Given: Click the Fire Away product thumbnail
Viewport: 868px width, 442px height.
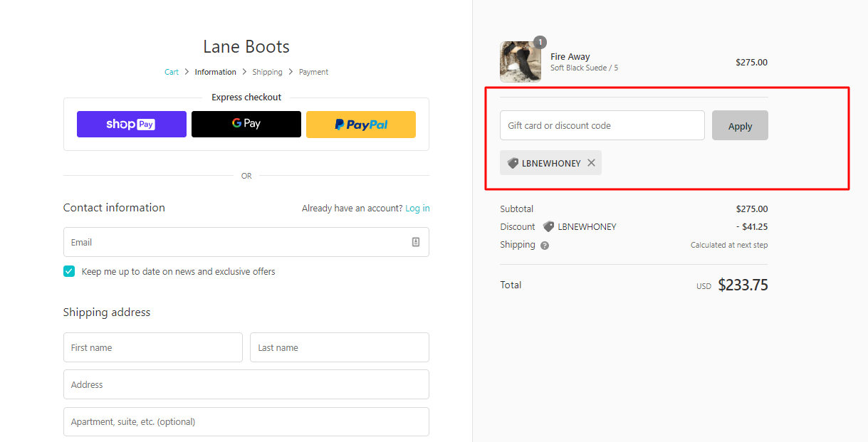Looking at the screenshot, I should point(521,62).
